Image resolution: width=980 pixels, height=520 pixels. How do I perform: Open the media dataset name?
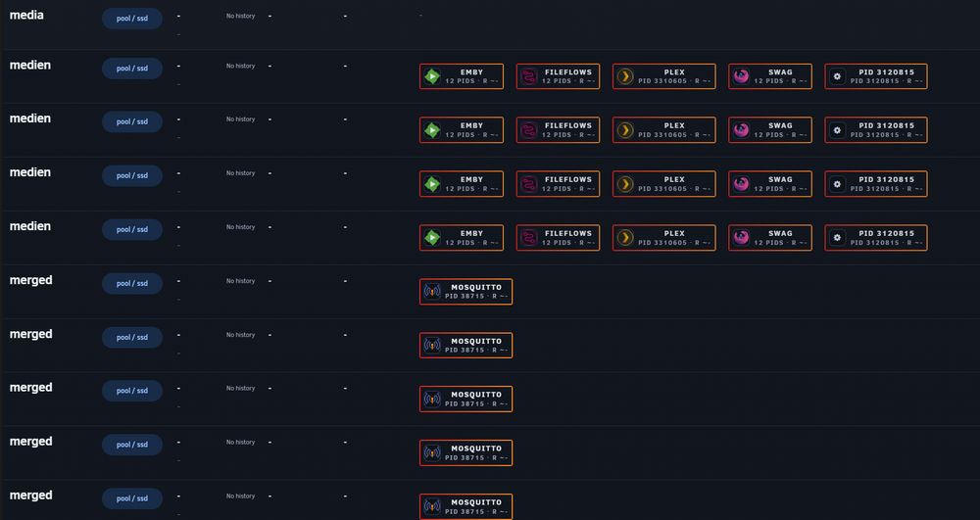[x=26, y=15]
